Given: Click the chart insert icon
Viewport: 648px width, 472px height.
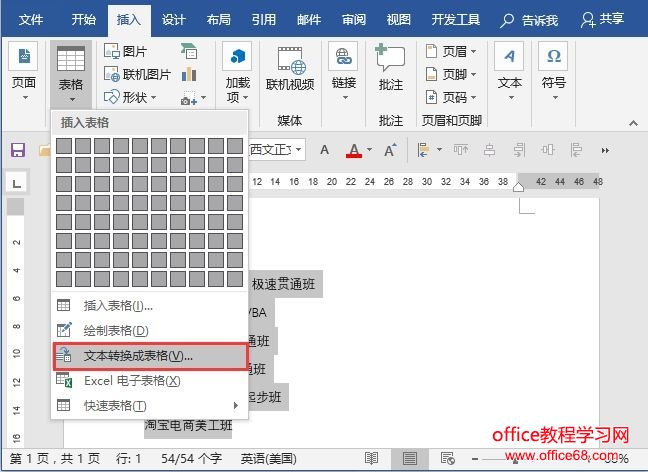Looking at the screenshot, I should 189,74.
